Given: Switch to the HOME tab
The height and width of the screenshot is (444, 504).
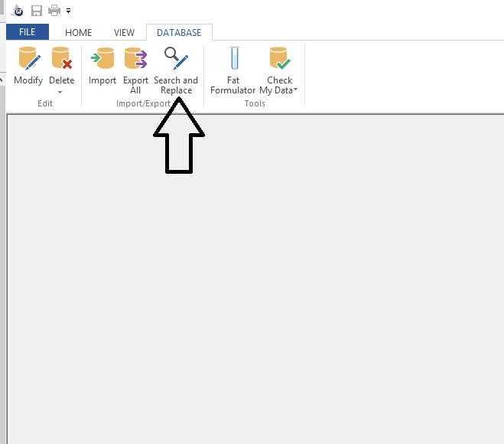Looking at the screenshot, I should pyautogui.click(x=79, y=32).
